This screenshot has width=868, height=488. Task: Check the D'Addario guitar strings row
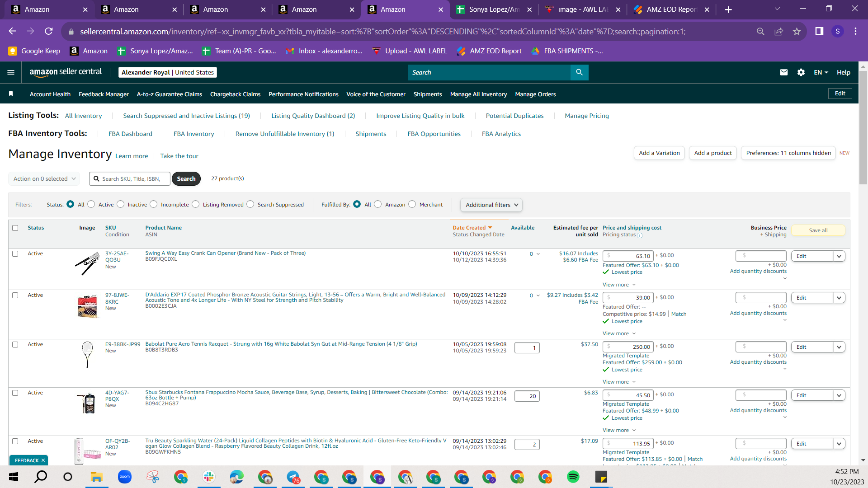(15, 295)
